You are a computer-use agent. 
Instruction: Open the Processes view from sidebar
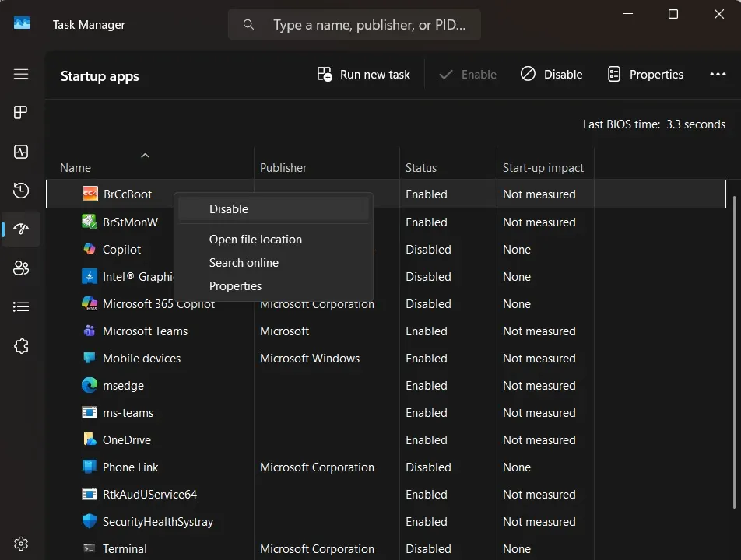pos(21,112)
